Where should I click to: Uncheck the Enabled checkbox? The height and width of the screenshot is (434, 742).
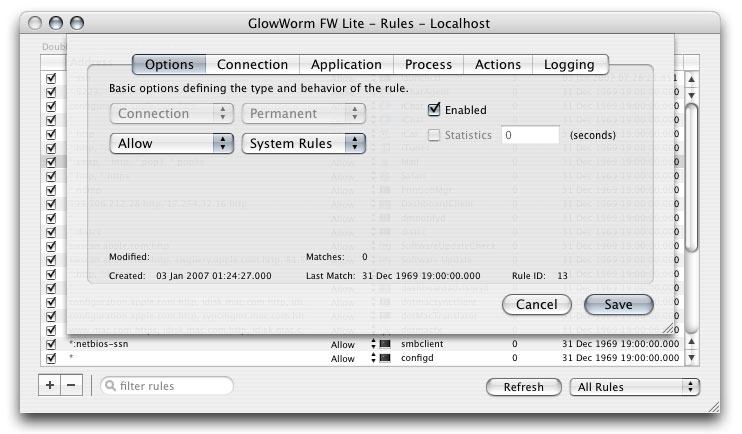point(434,109)
